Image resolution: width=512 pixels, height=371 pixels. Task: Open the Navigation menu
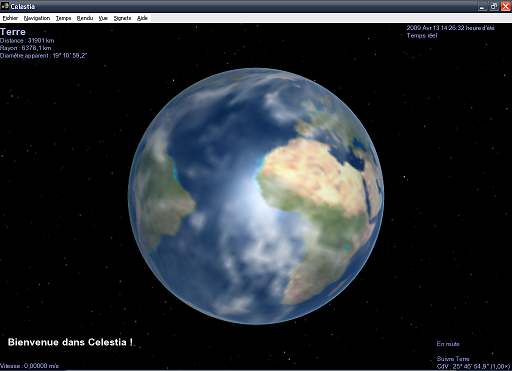[37, 18]
